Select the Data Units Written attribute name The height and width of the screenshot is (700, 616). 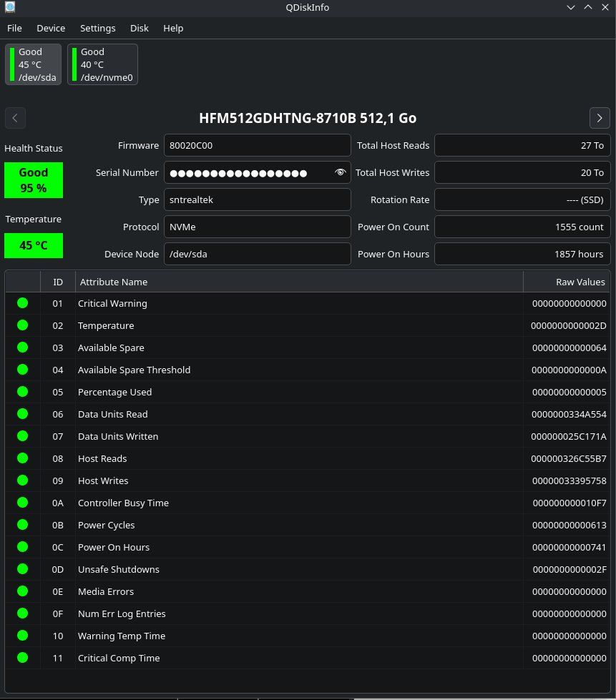coord(118,436)
